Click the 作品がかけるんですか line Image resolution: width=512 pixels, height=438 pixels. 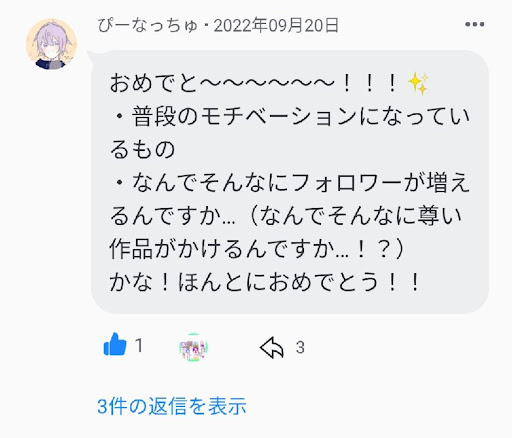tap(257, 248)
